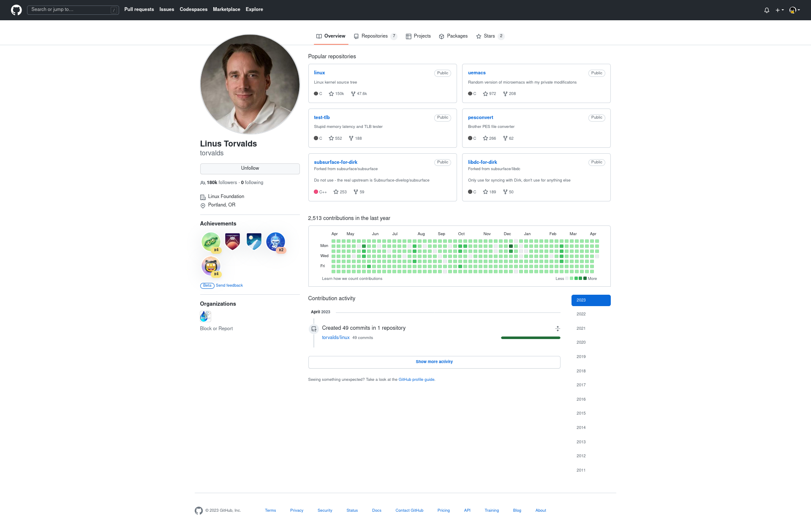811x532 pixels.
Task: Open the notifications bell icon
Action: click(767, 10)
